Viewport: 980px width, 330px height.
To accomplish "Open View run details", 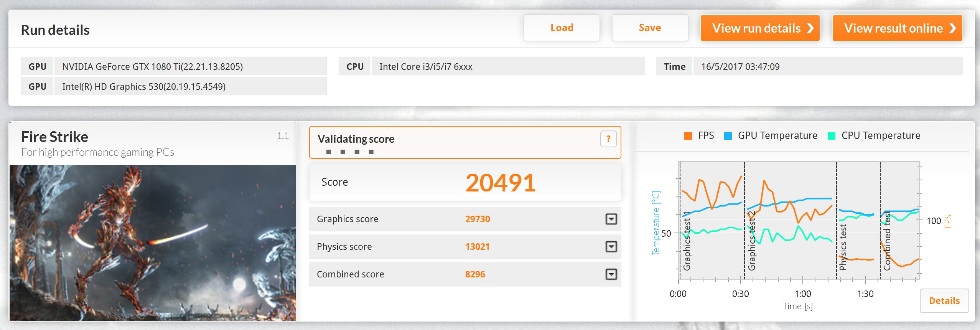I will 760,28.
